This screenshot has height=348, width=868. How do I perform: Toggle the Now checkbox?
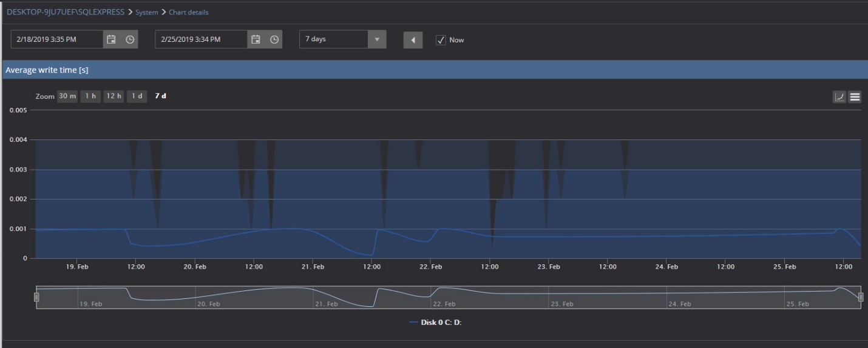coord(441,40)
